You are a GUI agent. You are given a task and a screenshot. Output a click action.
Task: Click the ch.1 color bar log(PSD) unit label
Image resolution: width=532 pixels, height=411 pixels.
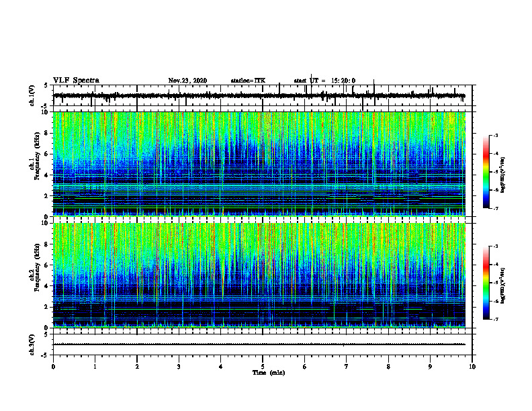(x=503, y=175)
